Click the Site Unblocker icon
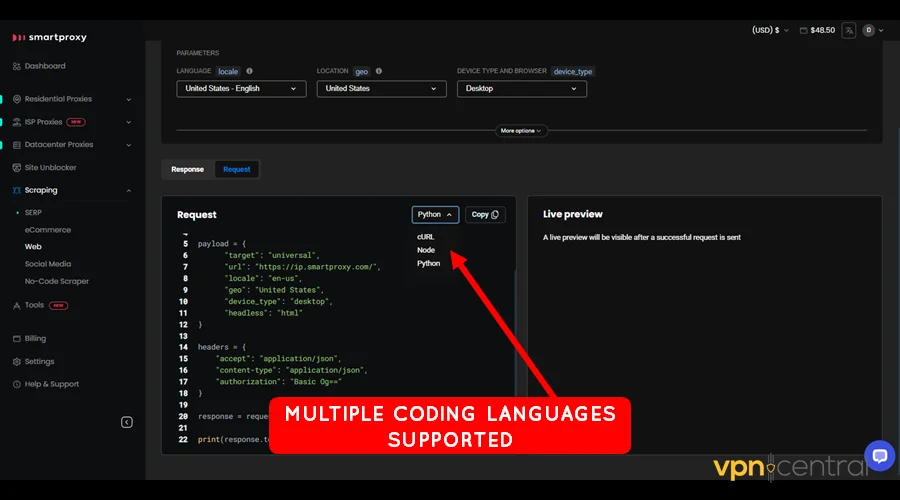Image resolution: width=900 pixels, height=500 pixels. tap(17, 168)
